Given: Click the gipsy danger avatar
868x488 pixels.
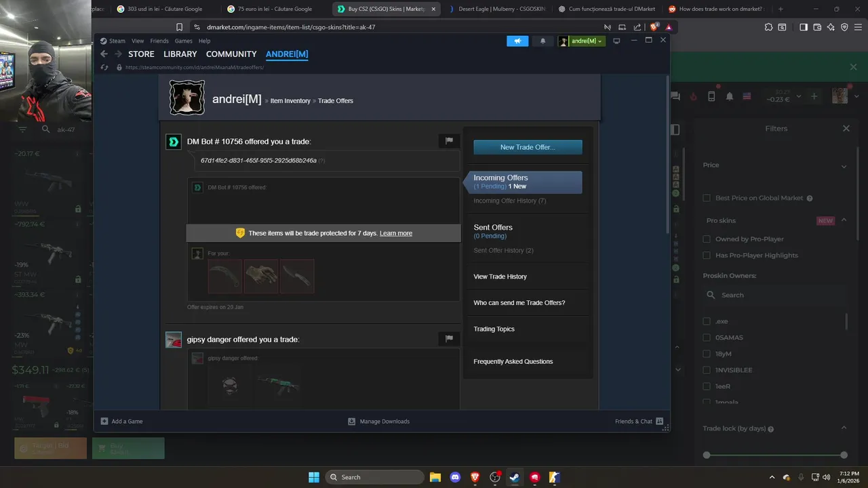Looking at the screenshot, I should 174,340.
